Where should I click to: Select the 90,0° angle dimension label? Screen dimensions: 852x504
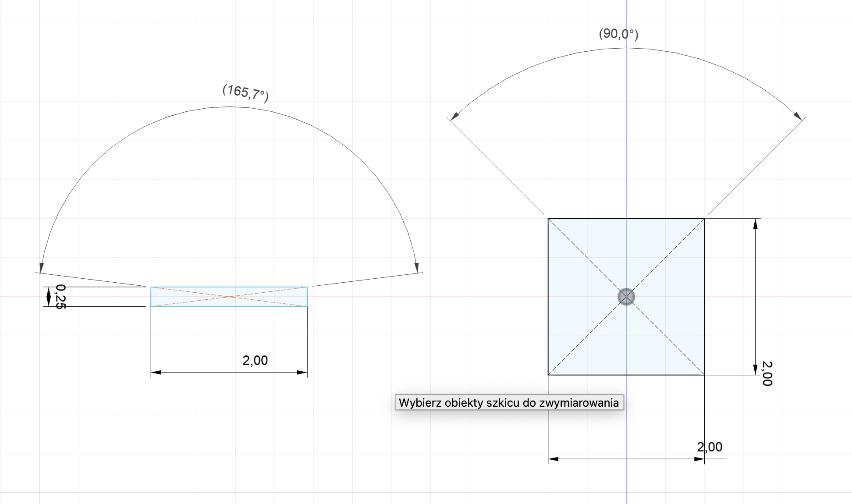[x=618, y=34]
